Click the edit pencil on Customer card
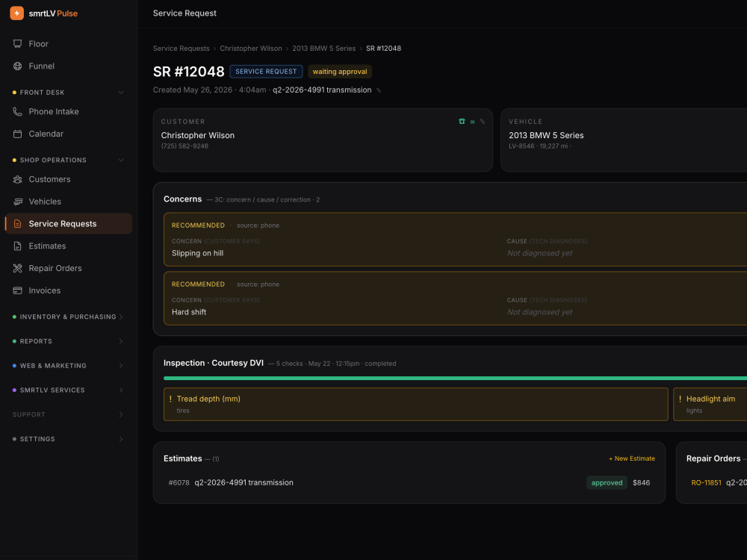Screen dimensions: 747x560 (x=483, y=122)
